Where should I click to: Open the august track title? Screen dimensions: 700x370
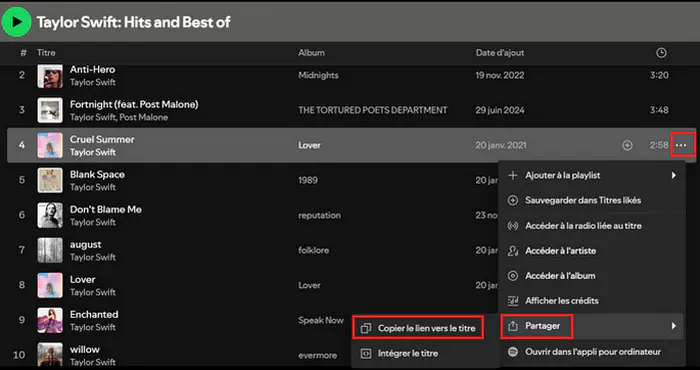pos(85,245)
